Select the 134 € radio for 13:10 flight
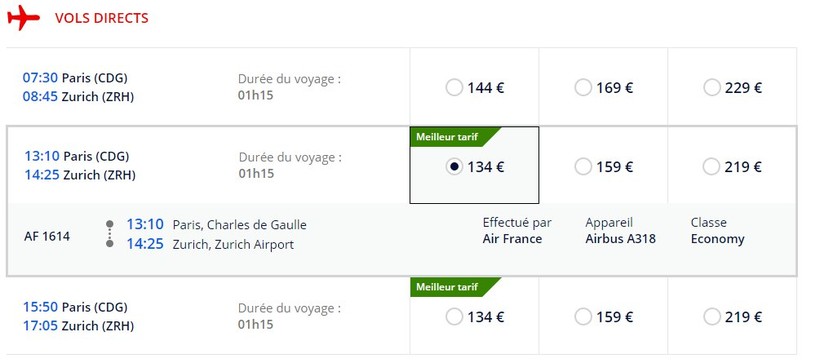The width and height of the screenshot is (820, 363). (454, 167)
